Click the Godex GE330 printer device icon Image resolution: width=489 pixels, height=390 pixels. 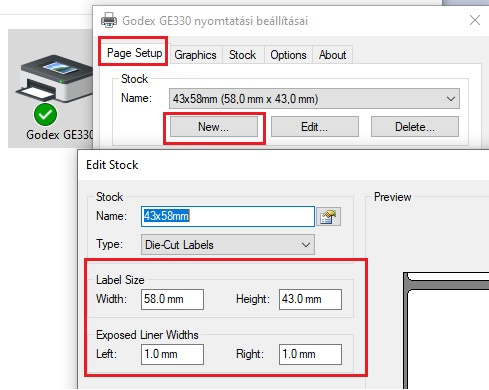pos(54,79)
